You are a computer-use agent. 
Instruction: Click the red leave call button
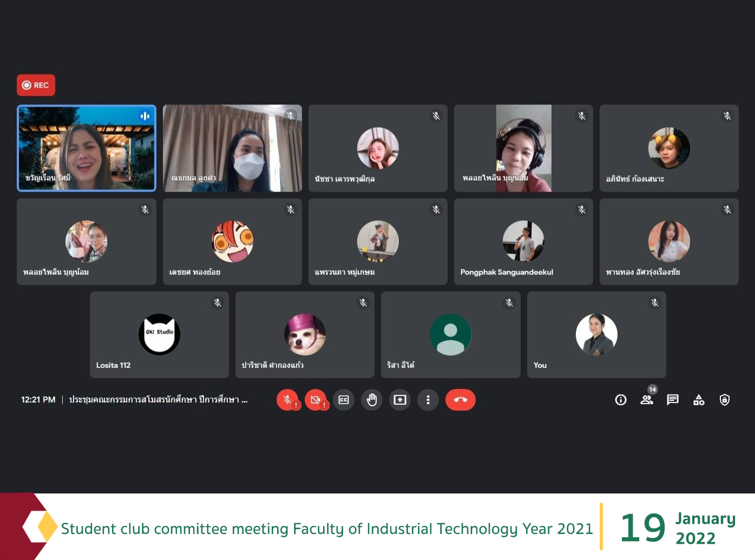(460, 400)
